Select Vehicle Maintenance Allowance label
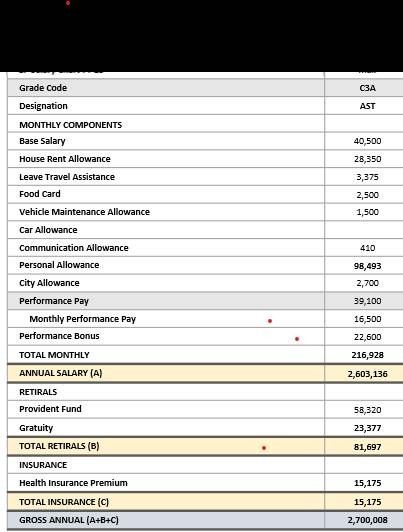This screenshot has height=532, width=403. [x=84, y=212]
